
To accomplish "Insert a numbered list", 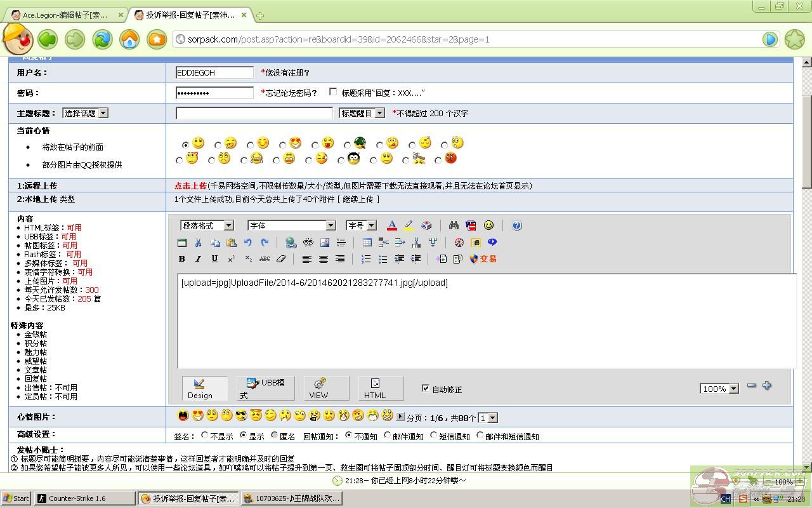I will point(366,259).
